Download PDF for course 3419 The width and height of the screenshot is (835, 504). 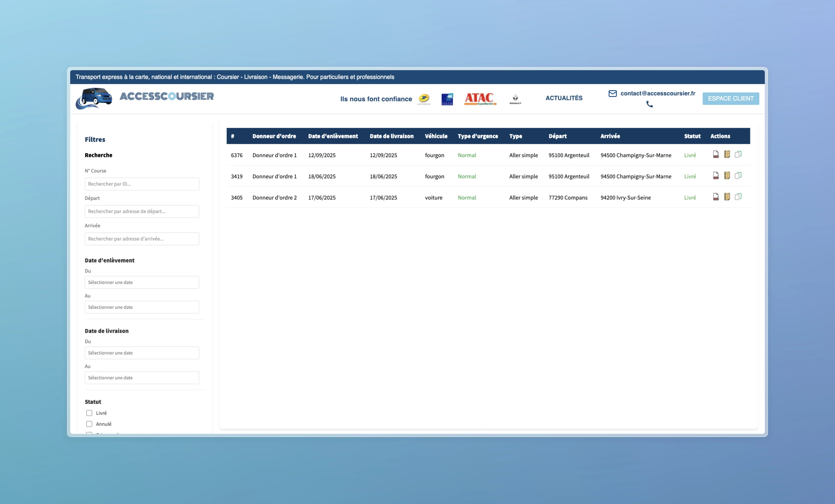pos(716,176)
